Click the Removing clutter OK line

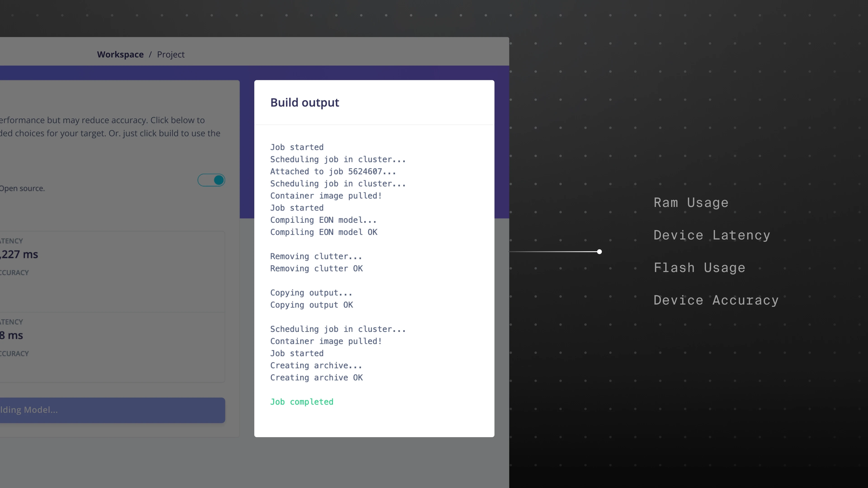tap(316, 268)
